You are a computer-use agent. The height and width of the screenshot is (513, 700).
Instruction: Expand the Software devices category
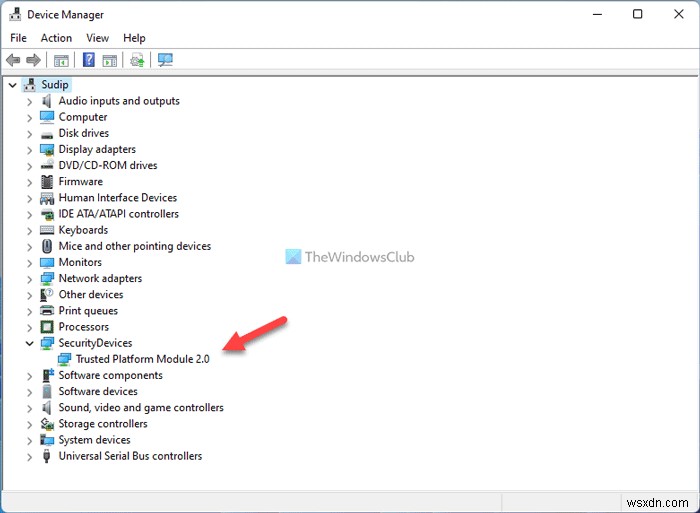coord(29,392)
